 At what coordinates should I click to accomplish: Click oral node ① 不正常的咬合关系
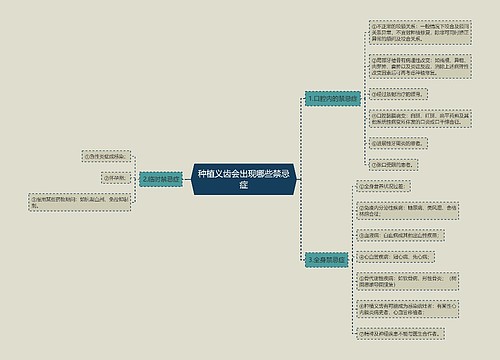coord(420,32)
